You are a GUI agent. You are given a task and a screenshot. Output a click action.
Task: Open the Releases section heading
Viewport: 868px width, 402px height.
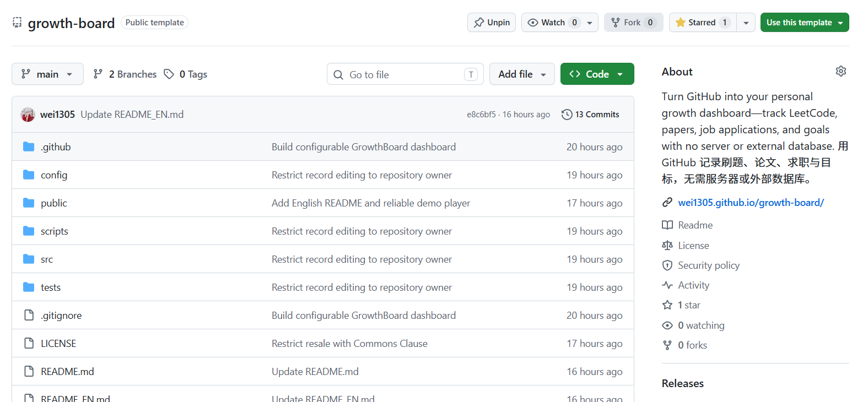(683, 383)
